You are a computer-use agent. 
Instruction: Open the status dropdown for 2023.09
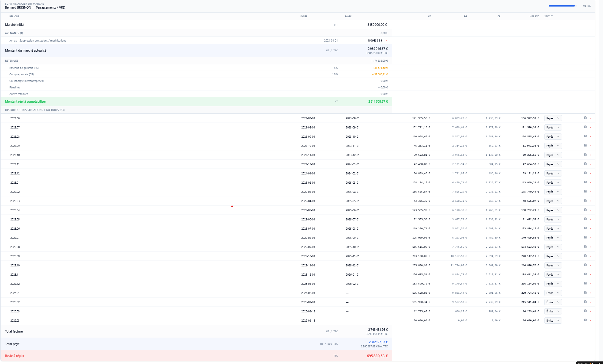553,146
